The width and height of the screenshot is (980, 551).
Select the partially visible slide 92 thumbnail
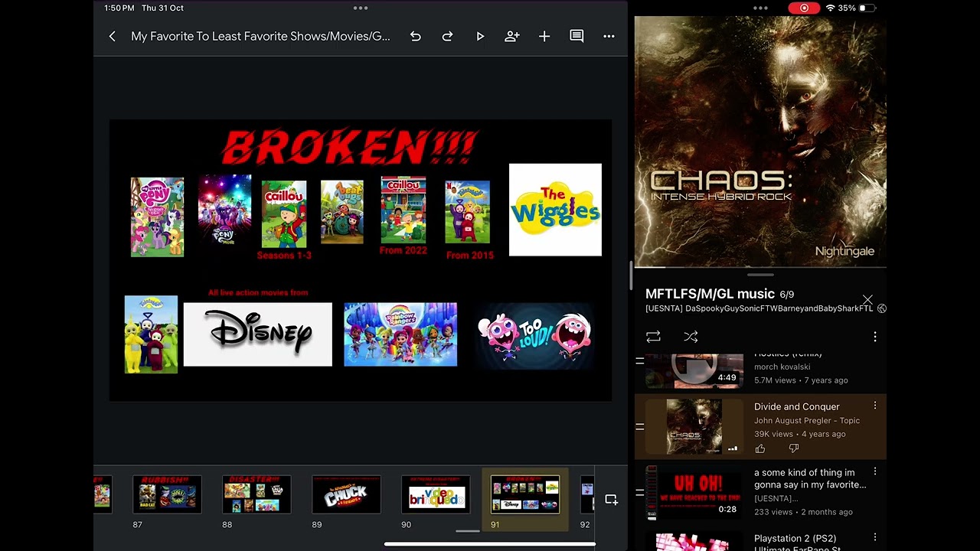[x=587, y=494]
